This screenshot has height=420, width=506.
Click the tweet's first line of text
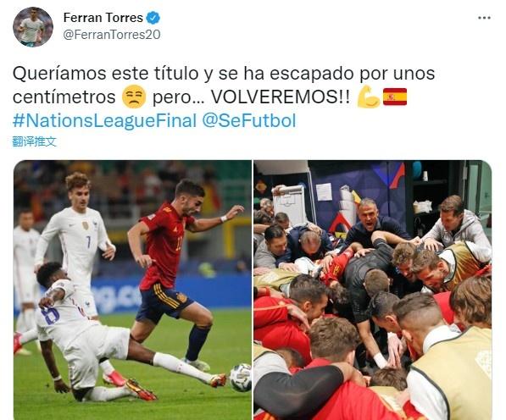224,73
